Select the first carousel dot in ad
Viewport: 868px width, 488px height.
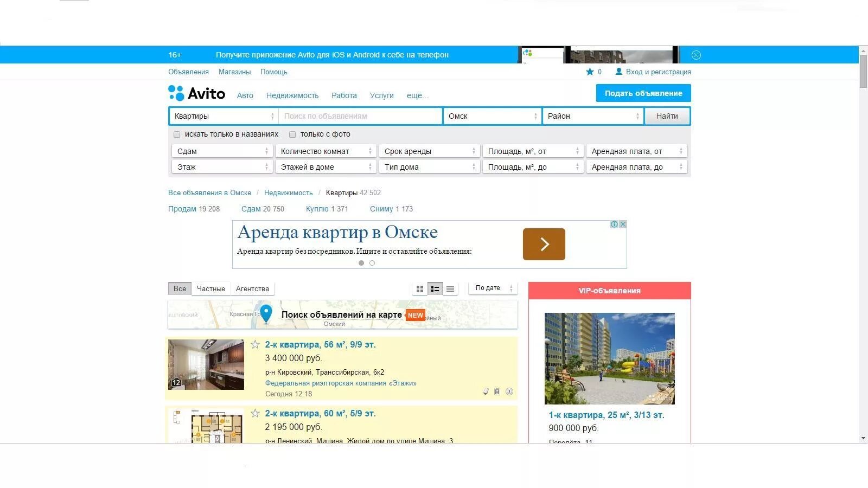click(x=361, y=263)
